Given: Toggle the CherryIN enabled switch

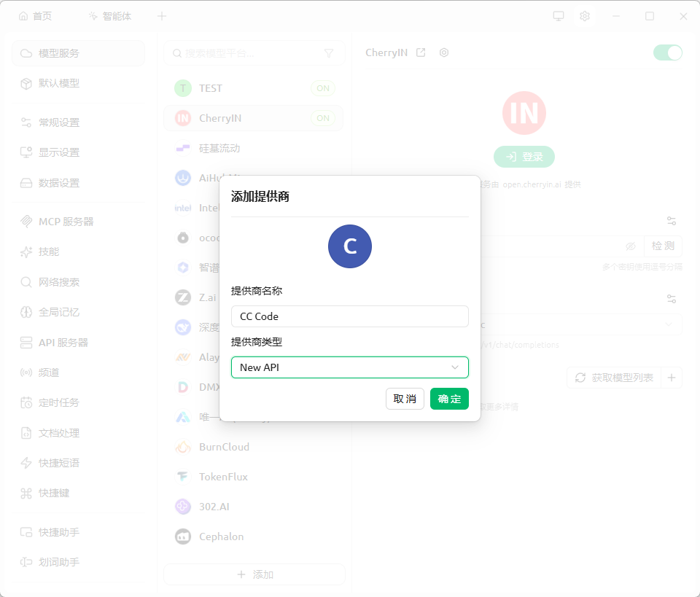Looking at the screenshot, I should point(668,52).
